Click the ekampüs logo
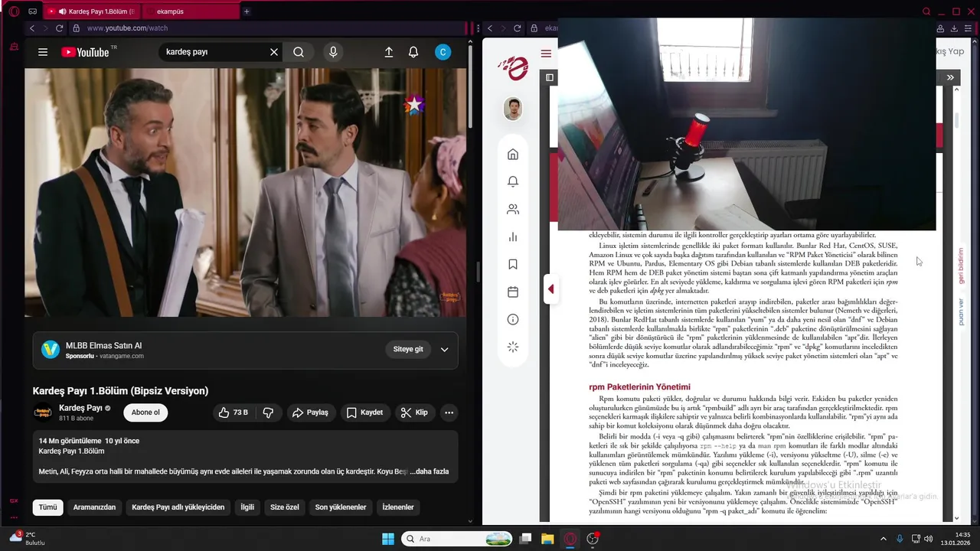The image size is (980, 551). 513,68
